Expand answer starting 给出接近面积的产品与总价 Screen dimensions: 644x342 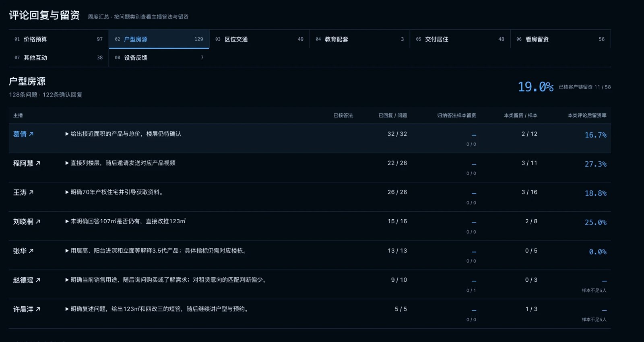point(123,134)
